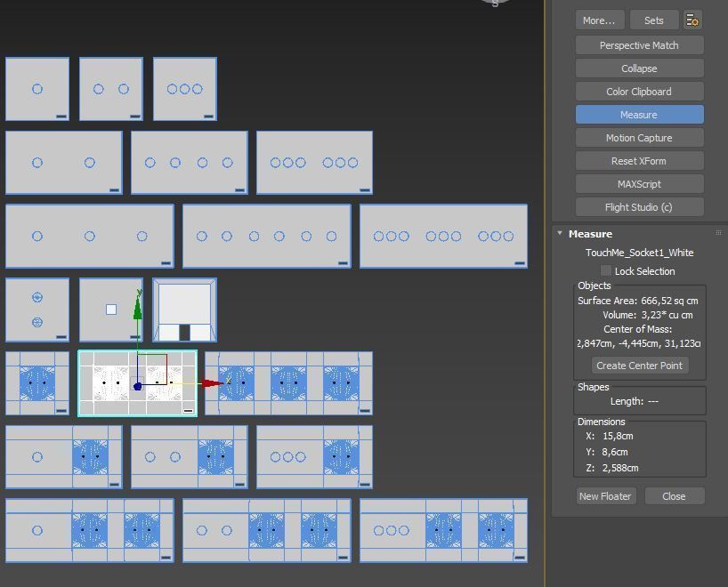Click Create Center Point button
728x587 pixels.
tap(639, 366)
